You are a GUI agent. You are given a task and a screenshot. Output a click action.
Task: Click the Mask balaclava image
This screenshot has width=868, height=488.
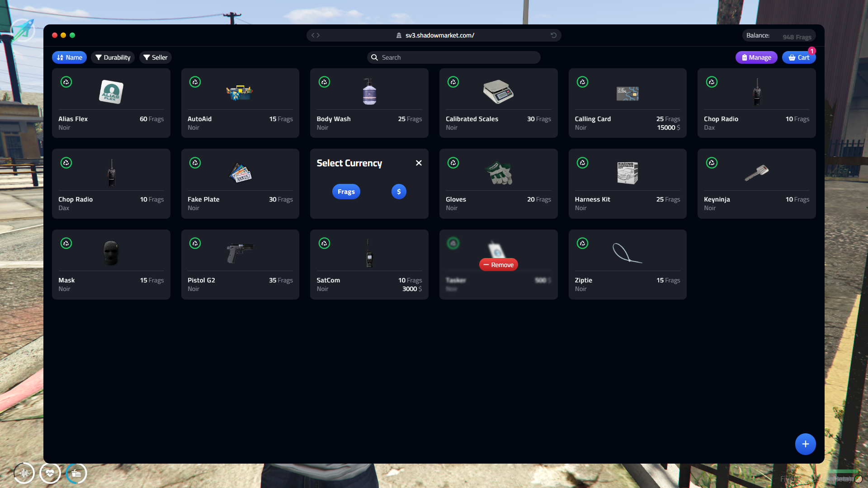pyautogui.click(x=111, y=253)
